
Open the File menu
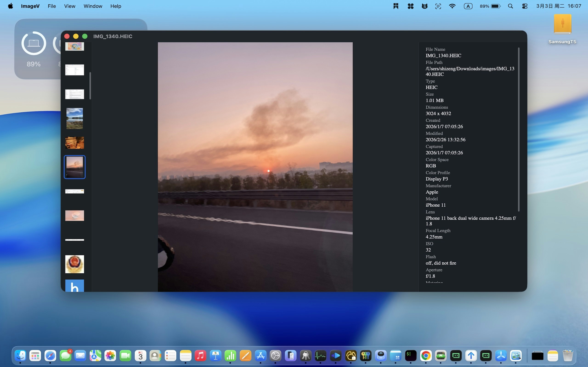(51, 6)
